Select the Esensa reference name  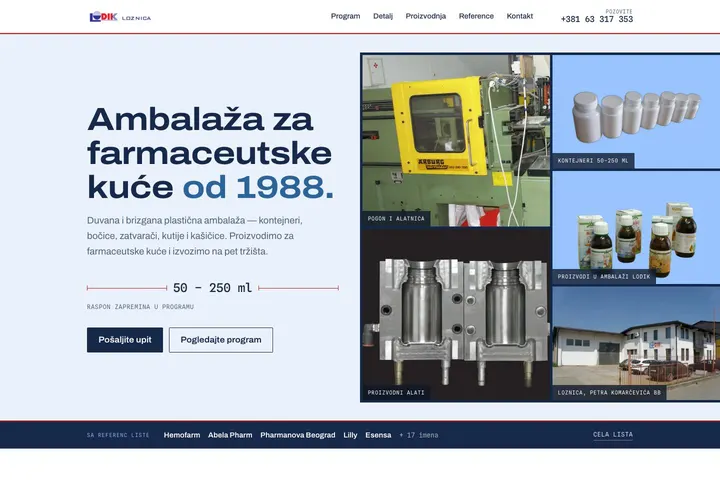tap(378, 435)
